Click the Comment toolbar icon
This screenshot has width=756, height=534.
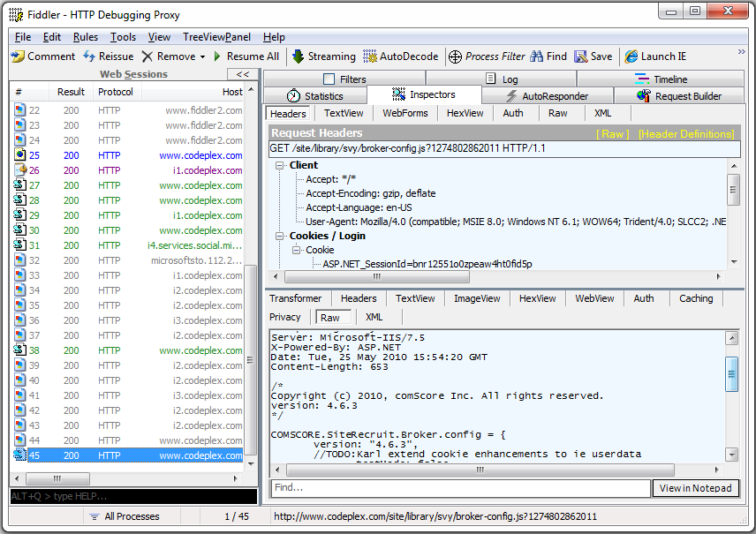click(18, 56)
